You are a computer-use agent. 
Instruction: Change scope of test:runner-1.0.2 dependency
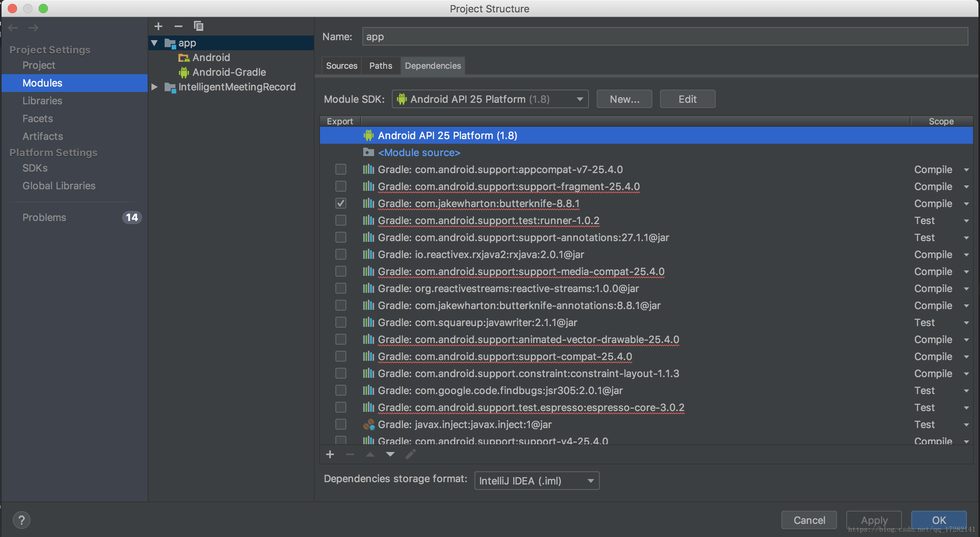point(941,221)
